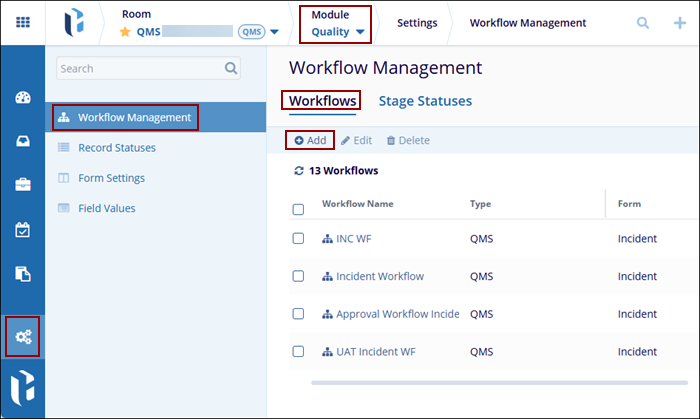Open the settings gears icon in sidebar
Image resolution: width=700 pixels, height=419 pixels.
coord(22,336)
